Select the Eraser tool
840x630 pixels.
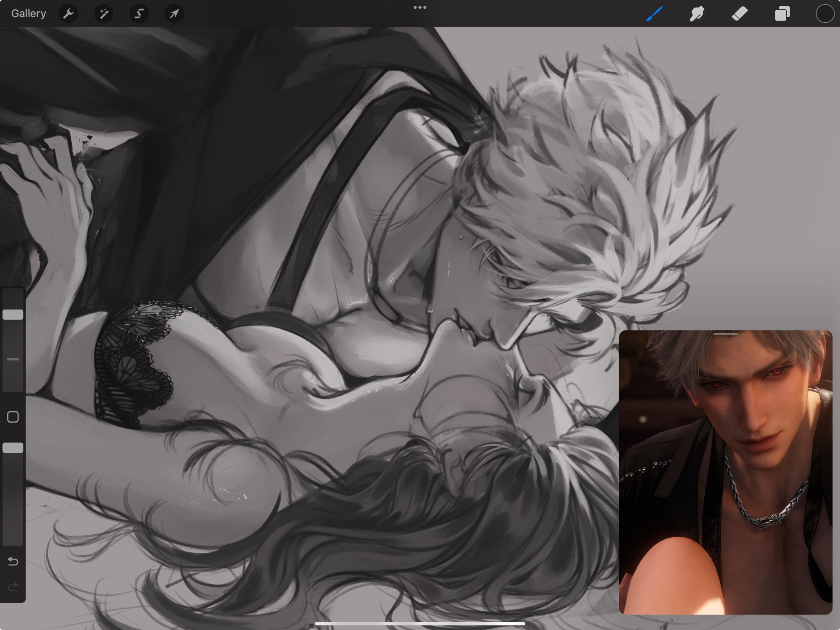tap(740, 13)
